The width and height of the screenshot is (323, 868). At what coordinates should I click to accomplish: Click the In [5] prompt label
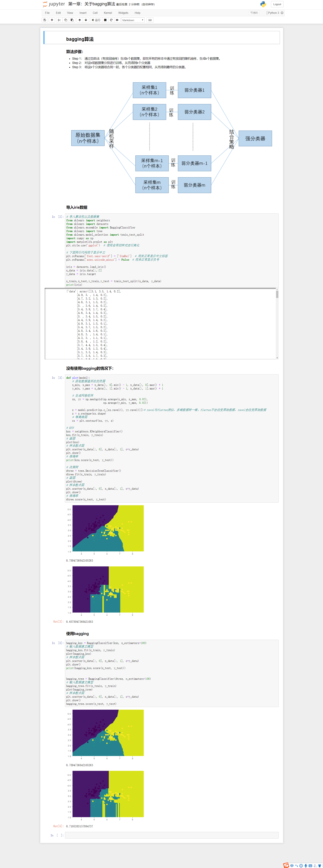58,643
